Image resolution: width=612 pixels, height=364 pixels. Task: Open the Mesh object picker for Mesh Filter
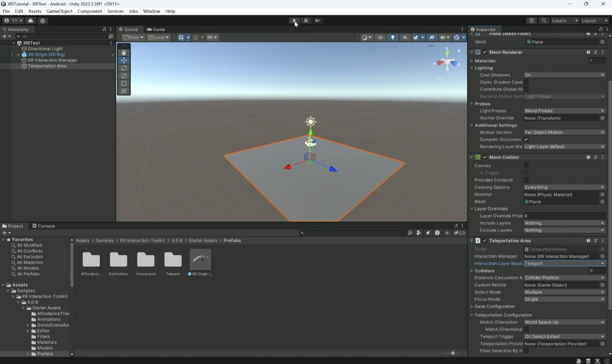602,42
